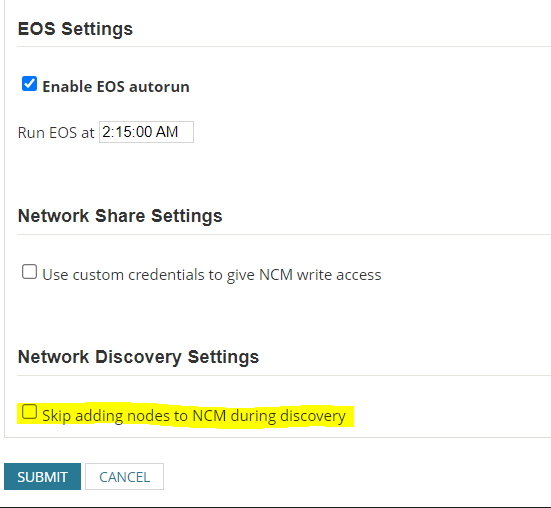Tick the custom credentials NCM write access checkbox
Viewport: 551px width, 508px height.
click(x=29, y=272)
